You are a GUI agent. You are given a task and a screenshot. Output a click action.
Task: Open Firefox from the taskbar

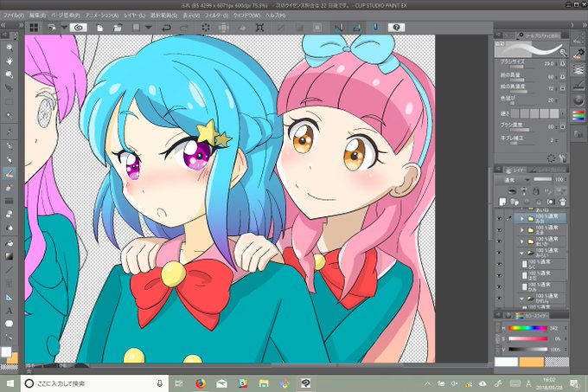click(201, 383)
